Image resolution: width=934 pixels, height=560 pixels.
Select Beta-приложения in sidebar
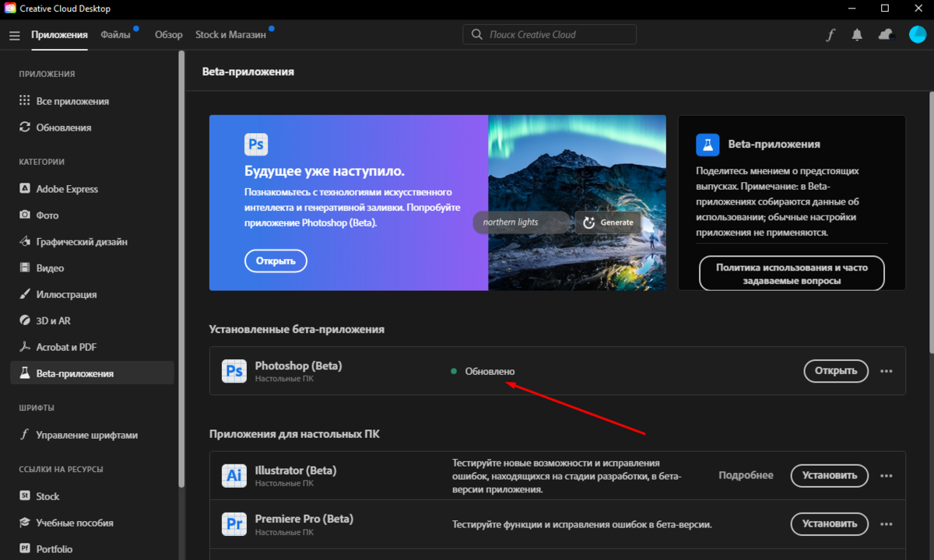pyautogui.click(x=92, y=373)
